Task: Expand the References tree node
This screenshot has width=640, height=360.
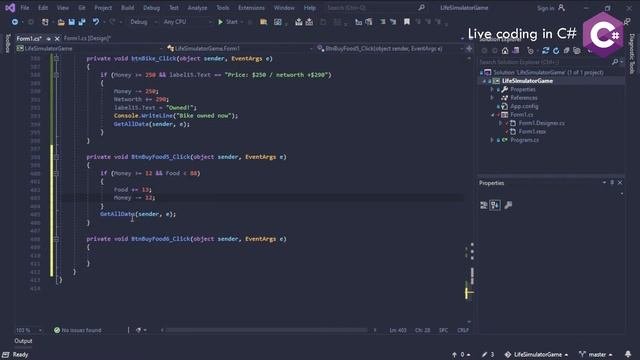Action: pos(492,98)
